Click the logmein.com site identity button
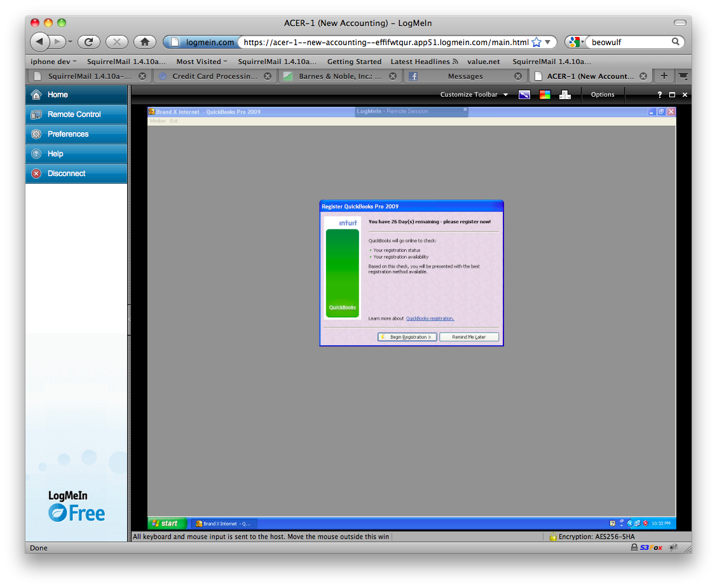The width and height of the screenshot is (717, 588). [x=202, y=42]
